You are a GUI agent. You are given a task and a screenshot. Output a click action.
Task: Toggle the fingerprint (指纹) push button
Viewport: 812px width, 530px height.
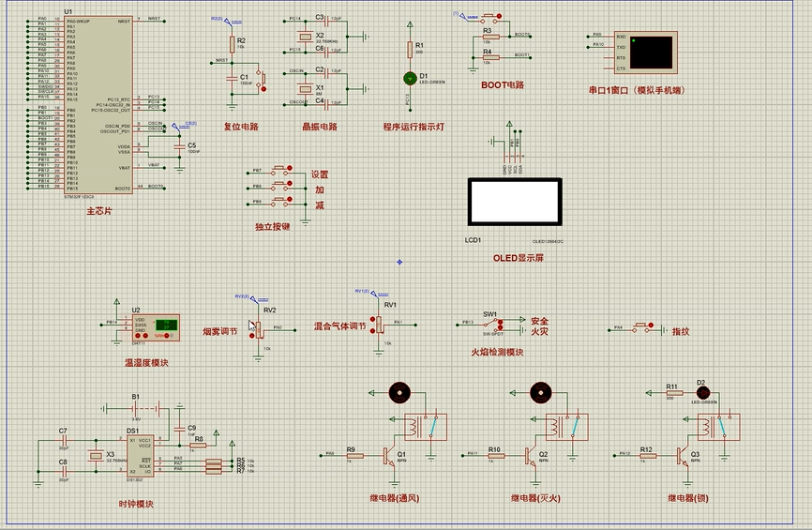click(651, 326)
